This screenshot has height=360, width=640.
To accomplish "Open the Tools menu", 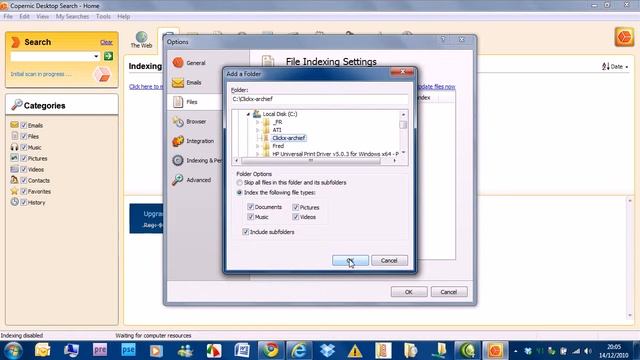I will click(x=103, y=16).
